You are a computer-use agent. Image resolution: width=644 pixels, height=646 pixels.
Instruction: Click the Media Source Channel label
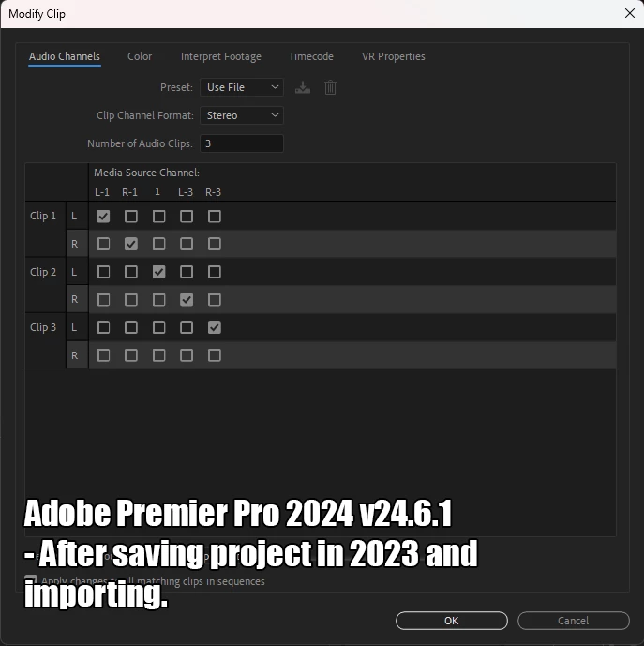point(146,173)
